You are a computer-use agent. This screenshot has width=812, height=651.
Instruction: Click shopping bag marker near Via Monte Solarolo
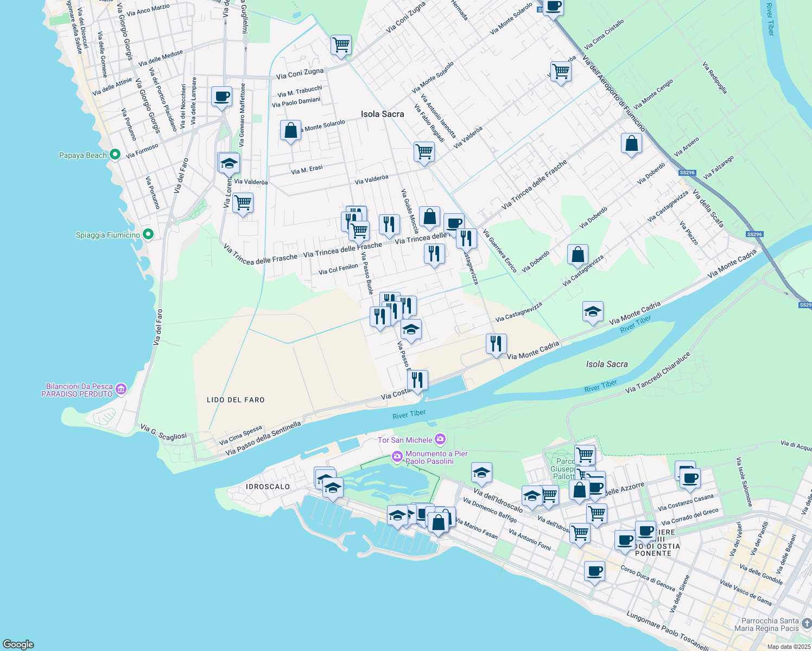(290, 131)
